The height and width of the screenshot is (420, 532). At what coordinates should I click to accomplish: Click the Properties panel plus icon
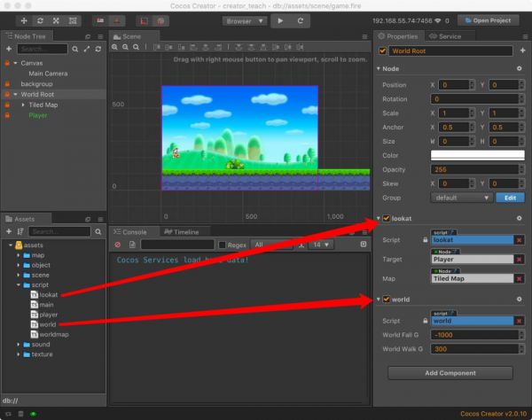coord(523,51)
